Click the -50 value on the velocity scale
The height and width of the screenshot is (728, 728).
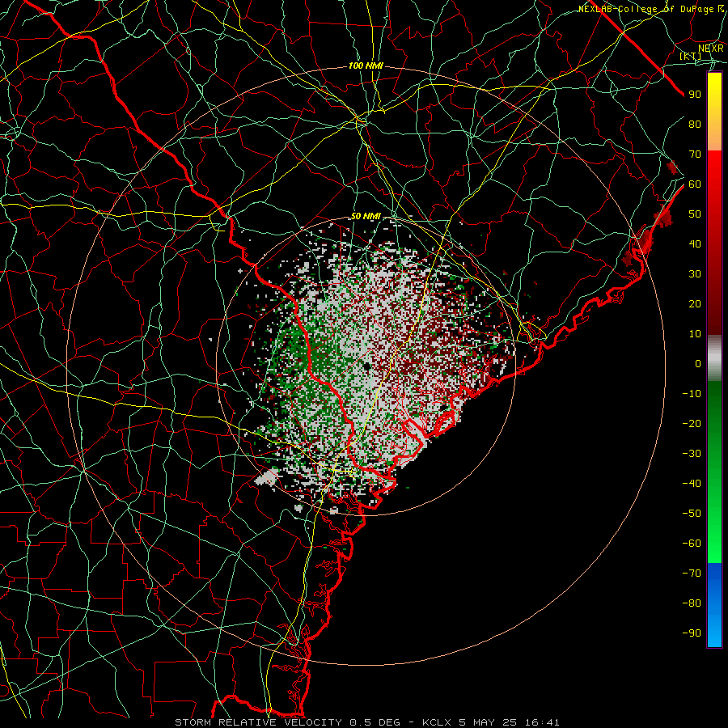[x=692, y=514]
